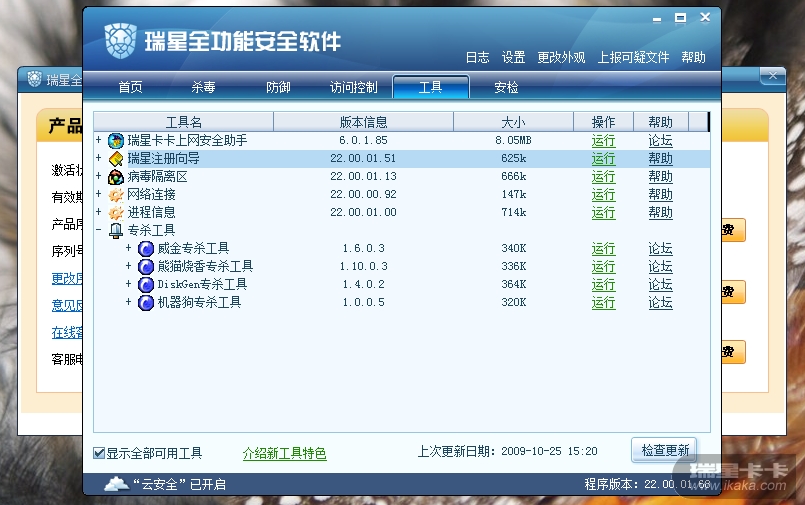Open 介绍新工具特色 link
This screenshot has width=805, height=505.
click(x=284, y=453)
